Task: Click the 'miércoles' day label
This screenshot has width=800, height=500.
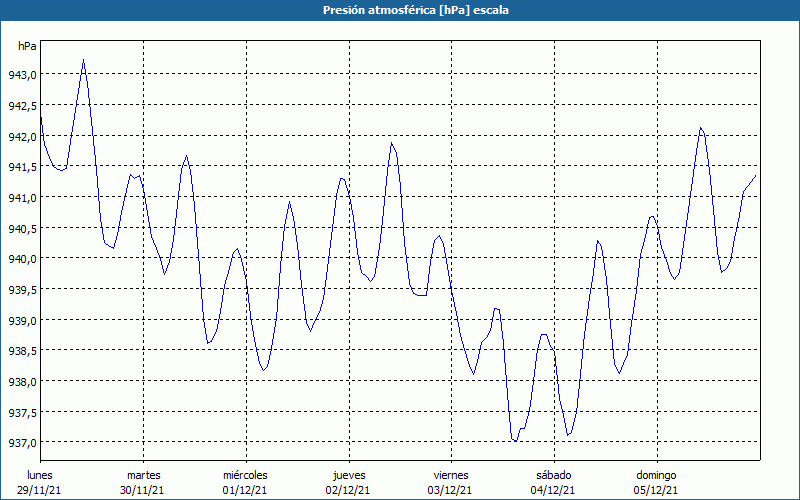Action: click(245, 475)
